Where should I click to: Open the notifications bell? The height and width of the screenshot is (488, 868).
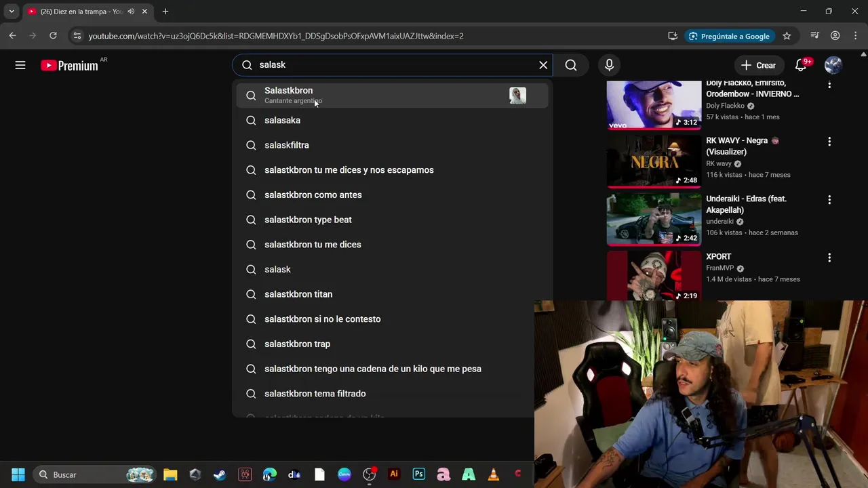[801, 65]
